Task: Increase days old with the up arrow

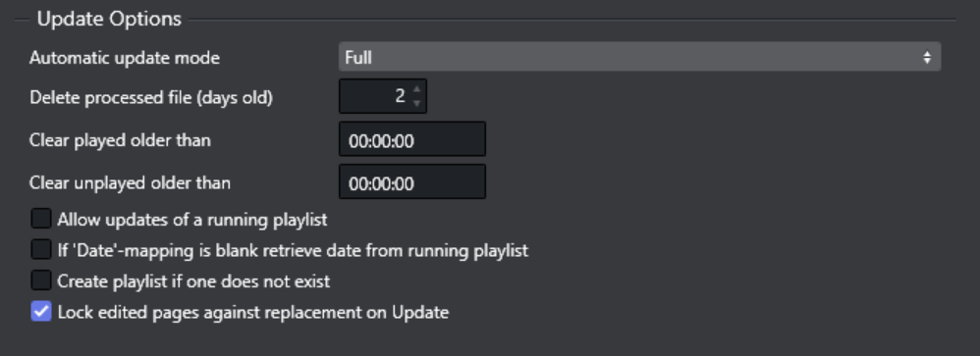Action: tap(417, 88)
